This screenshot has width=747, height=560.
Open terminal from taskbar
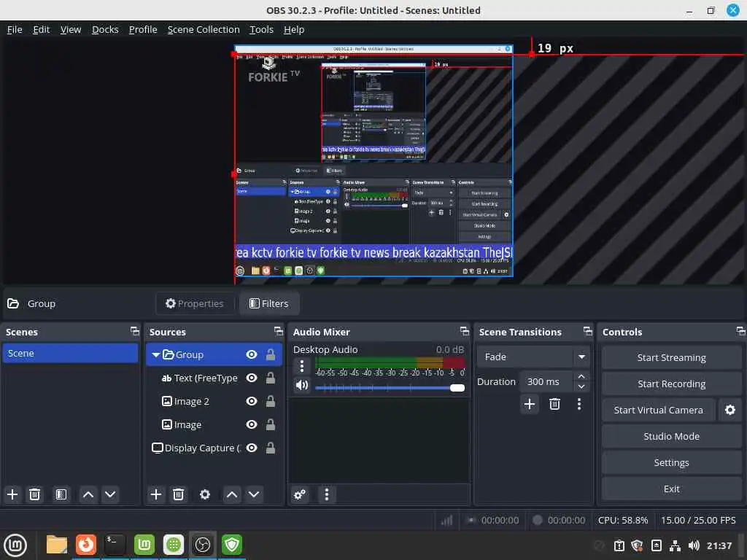coord(115,545)
